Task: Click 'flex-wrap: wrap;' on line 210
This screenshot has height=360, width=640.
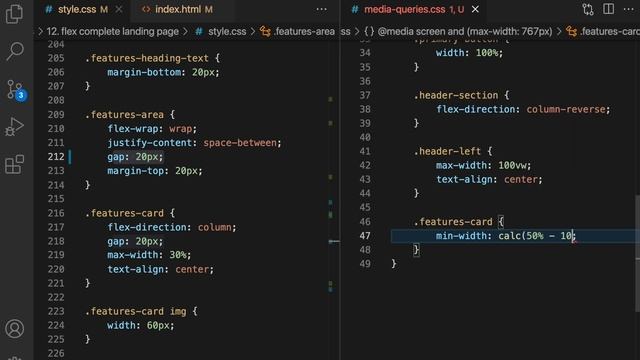Action: coord(152,129)
